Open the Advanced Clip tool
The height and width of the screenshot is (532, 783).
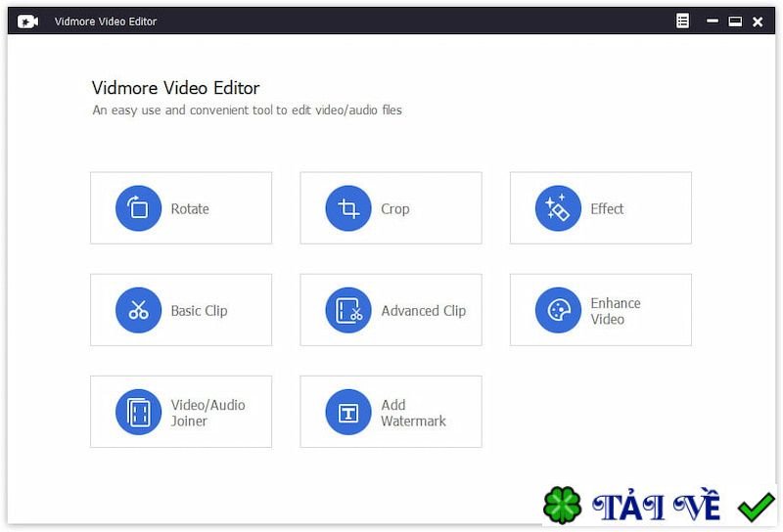391,310
